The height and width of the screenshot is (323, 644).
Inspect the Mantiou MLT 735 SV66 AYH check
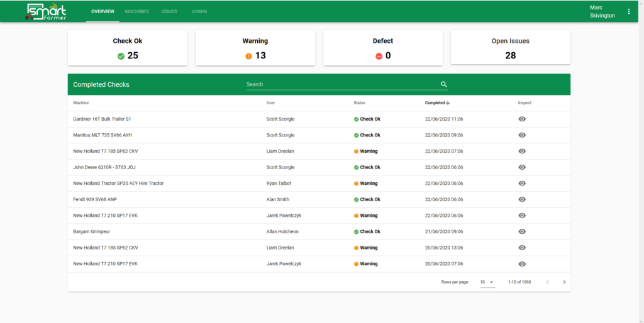coord(522,135)
